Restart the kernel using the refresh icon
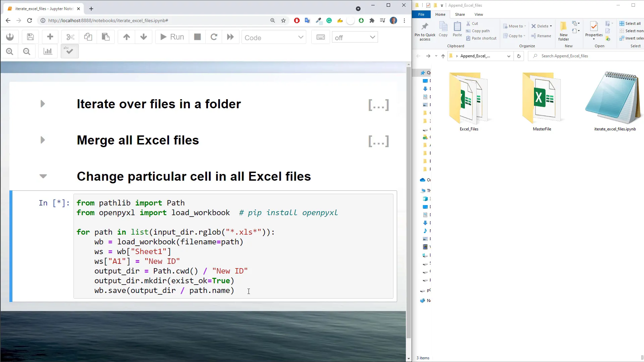 point(214,37)
